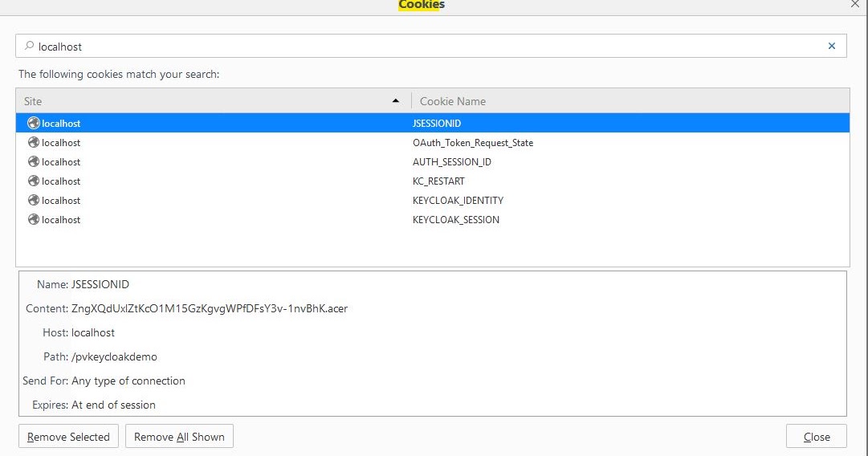
Task: Click globe icon of the KC_RESTART row
Action: 34,181
